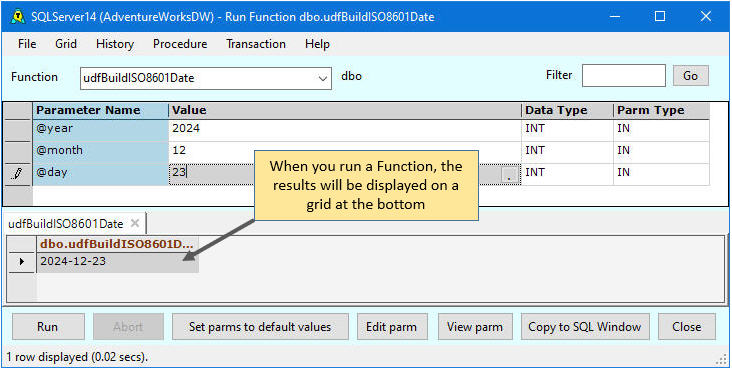Screen dimensions: 732x370
Task: Open the Help menu
Action: coord(317,44)
